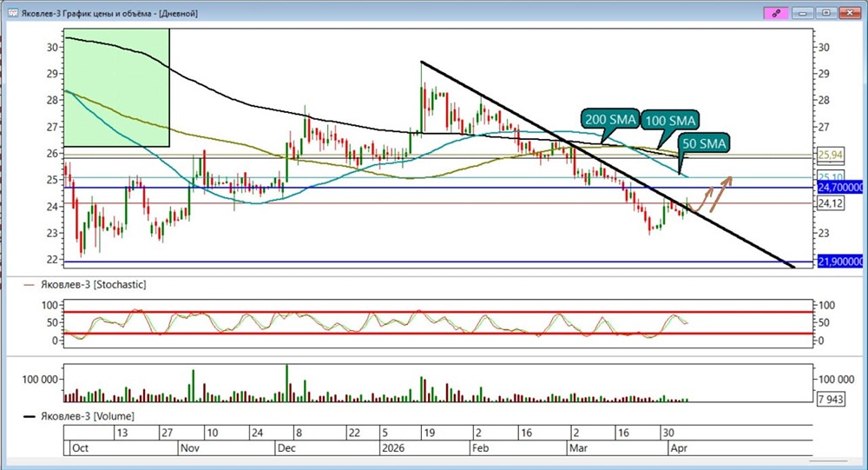Viewport: 868px width, 470px height.
Task: Click the '24' date tick in November
Action: tap(257, 433)
